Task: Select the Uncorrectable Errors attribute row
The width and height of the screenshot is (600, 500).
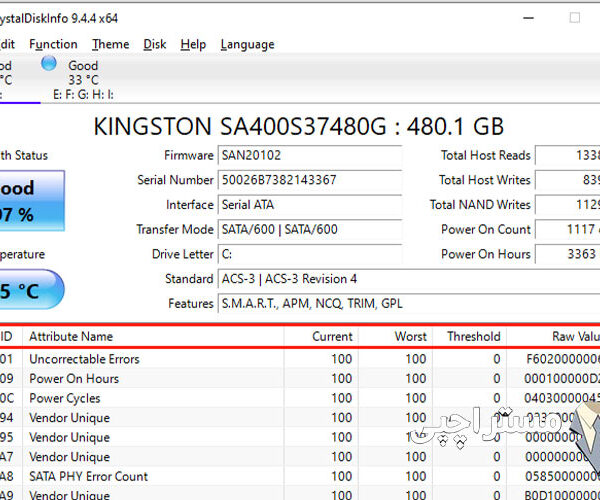Action: (300, 359)
